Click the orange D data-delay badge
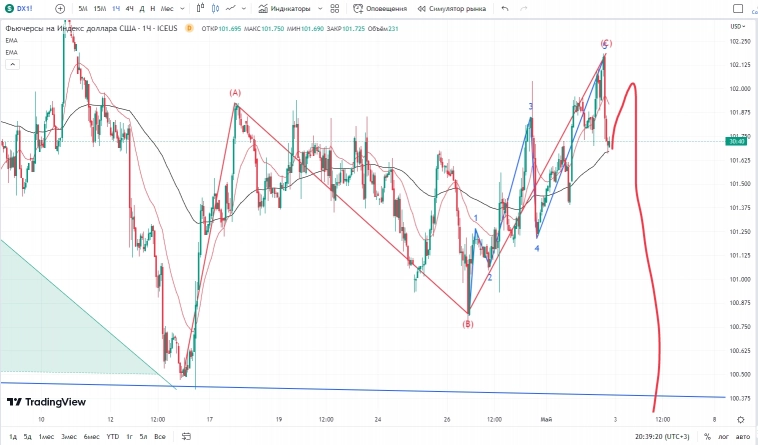 click(190, 29)
